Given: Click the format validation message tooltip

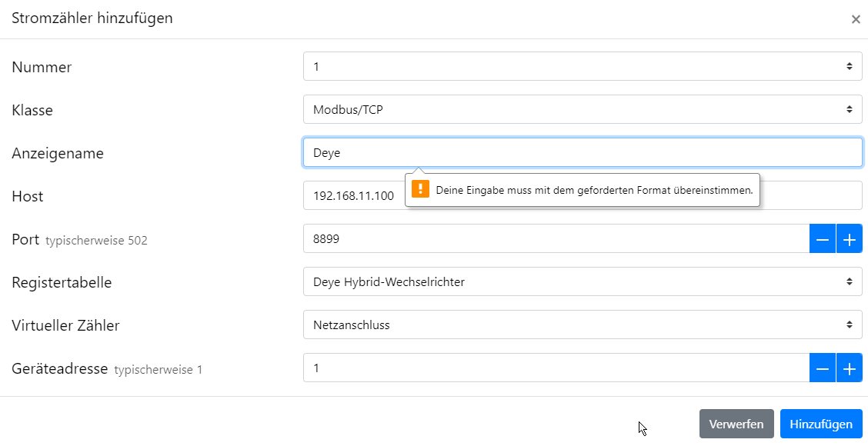Looking at the screenshot, I should pos(582,190).
